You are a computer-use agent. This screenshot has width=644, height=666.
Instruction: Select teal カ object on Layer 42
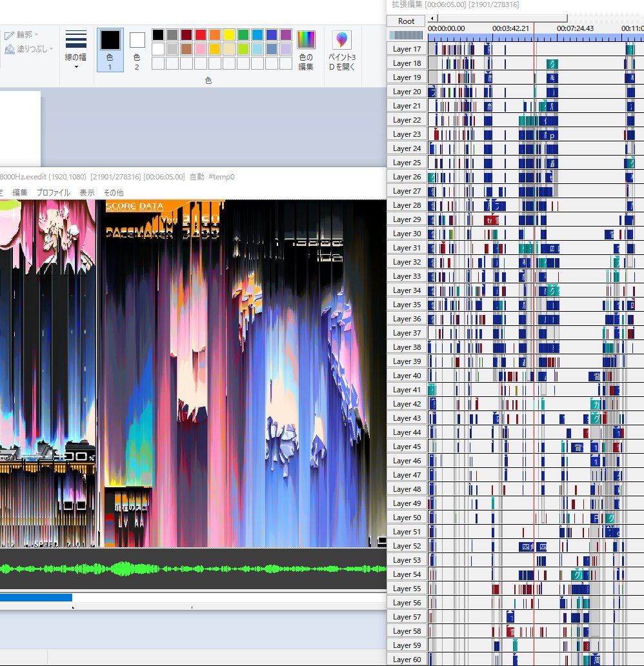(596, 405)
